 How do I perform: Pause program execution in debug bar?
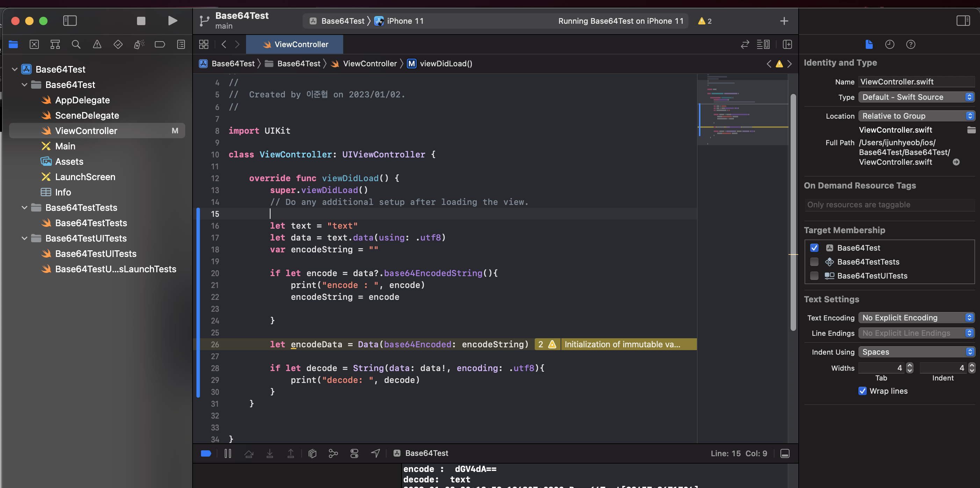[x=228, y=453]
